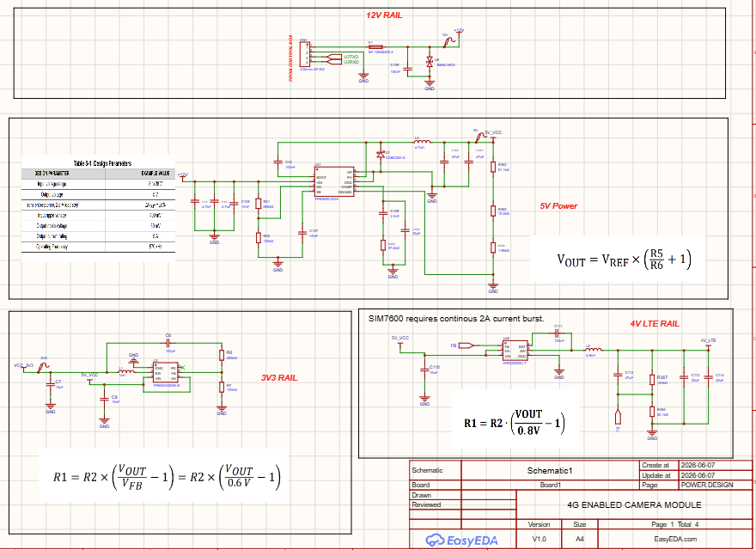Click the VCC_3V3 net flag
Viewport: 756px width, 550px height.
point(23,368)
